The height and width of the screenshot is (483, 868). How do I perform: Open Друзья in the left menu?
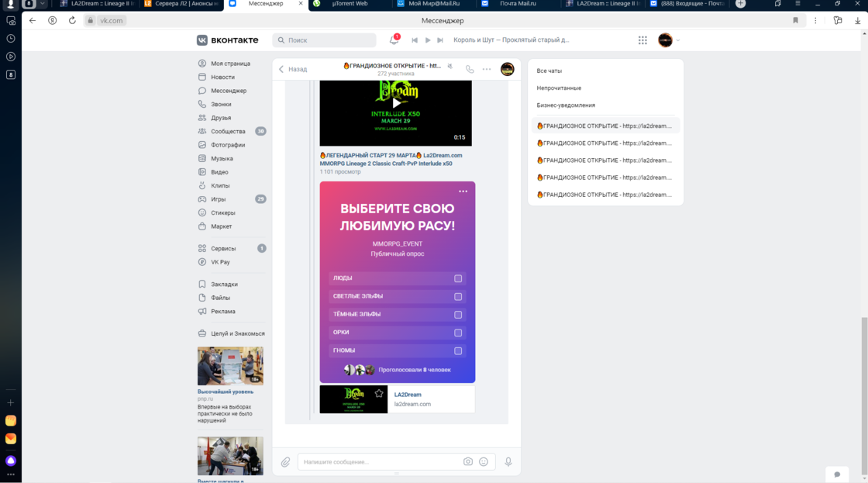221,118
